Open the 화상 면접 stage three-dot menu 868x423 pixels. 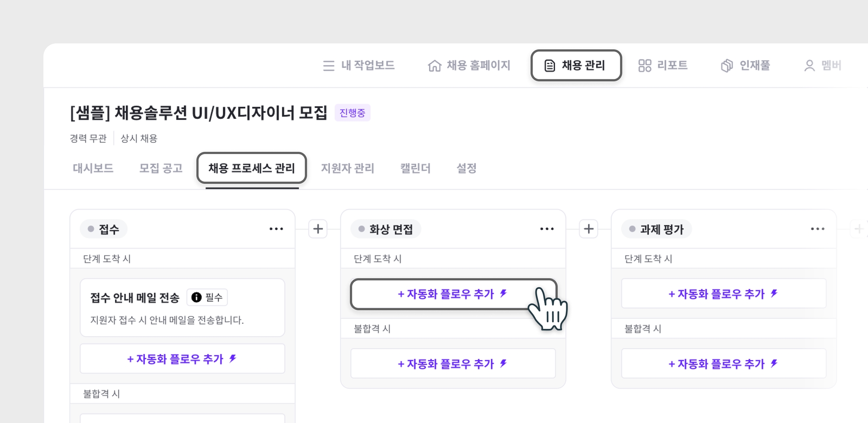547,229
